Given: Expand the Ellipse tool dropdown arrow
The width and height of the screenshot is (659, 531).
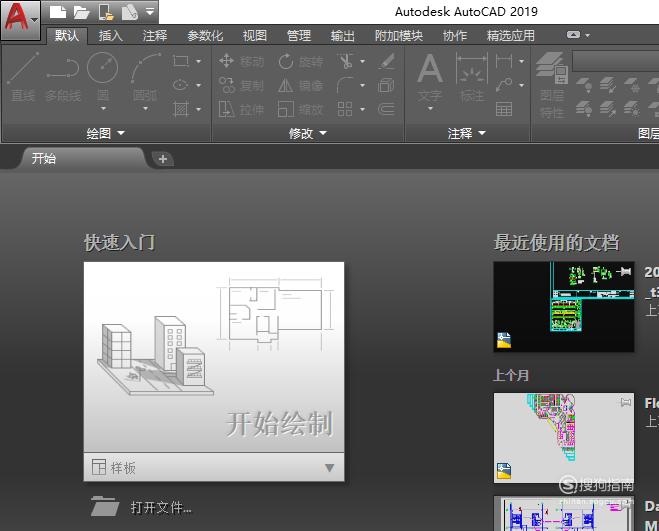Looking at the screenshot, I should click(199, 85).
